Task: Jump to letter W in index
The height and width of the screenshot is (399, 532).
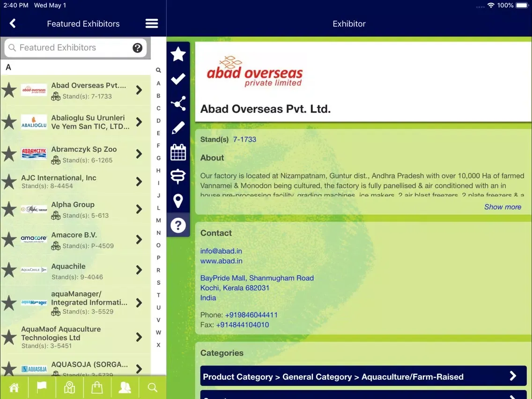Action: [x=158, y=333]
